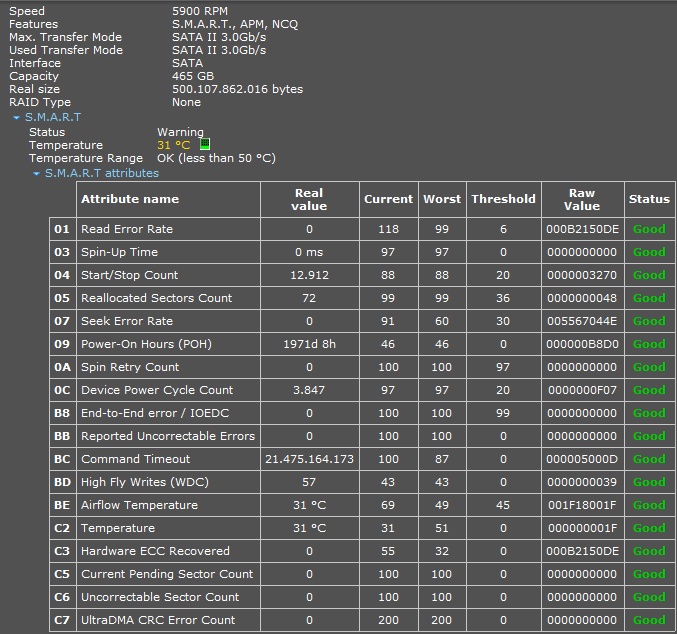
Task: Select the Power-On Hours (POH) attribute name
Action: click(x=146, y=344)
